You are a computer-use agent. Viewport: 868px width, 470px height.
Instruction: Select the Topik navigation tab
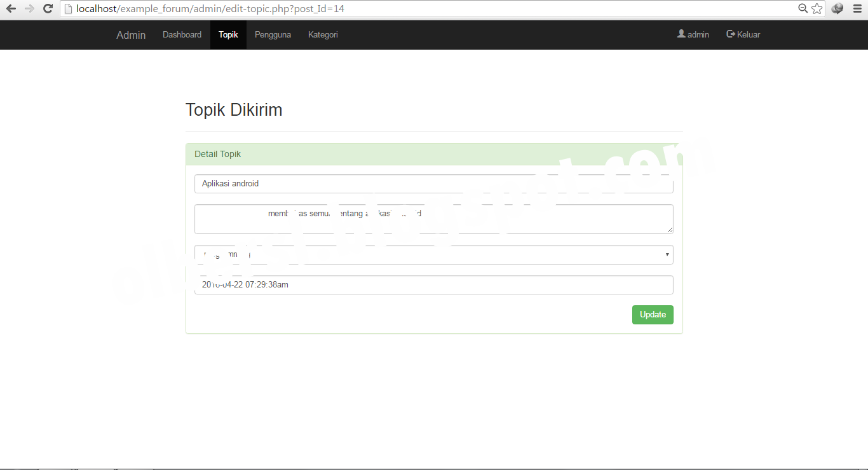[x=227, y=34]
